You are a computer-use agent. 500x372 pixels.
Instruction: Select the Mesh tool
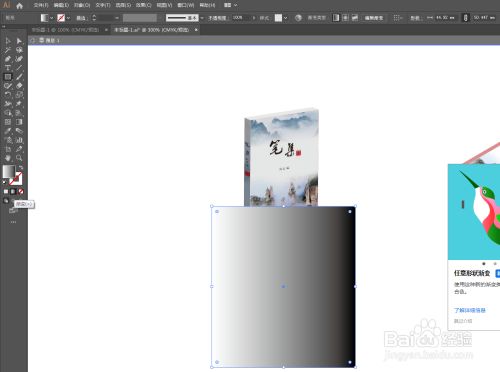point(8,122)
